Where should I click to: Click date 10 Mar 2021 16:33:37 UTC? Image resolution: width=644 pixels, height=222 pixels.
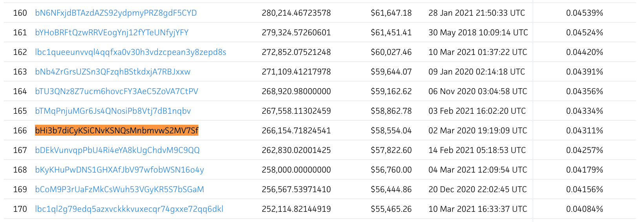(x=478, y=209)
